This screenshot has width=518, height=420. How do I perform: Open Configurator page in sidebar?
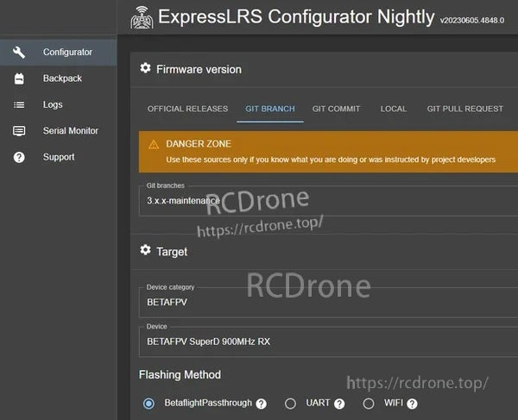58,52
